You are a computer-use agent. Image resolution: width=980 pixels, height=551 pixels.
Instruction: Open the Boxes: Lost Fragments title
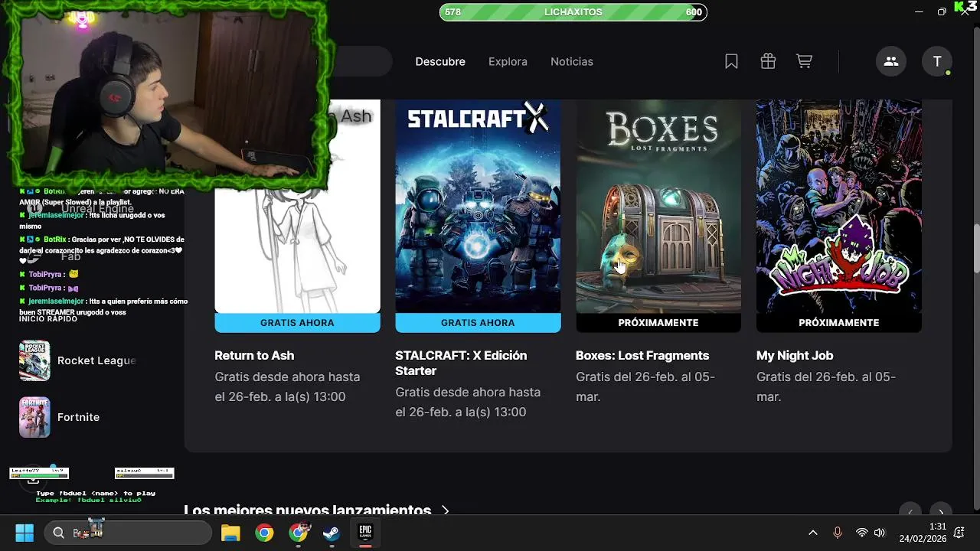point(642,355)
